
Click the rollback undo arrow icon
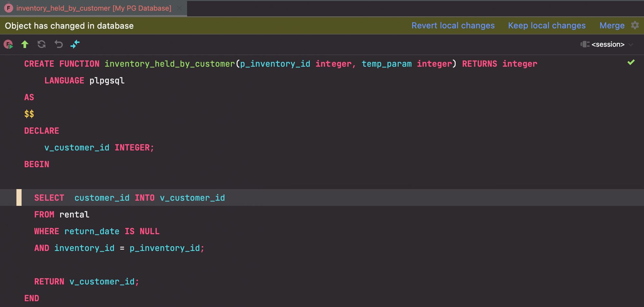59,44
